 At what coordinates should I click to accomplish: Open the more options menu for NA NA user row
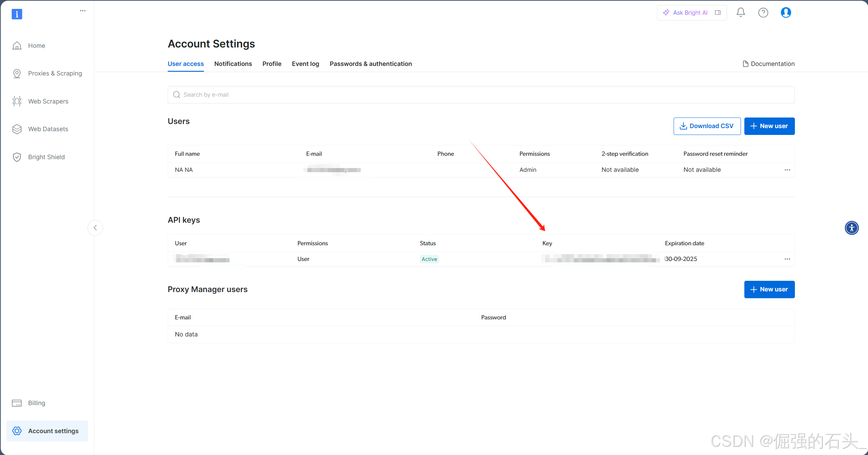point(787,170)
